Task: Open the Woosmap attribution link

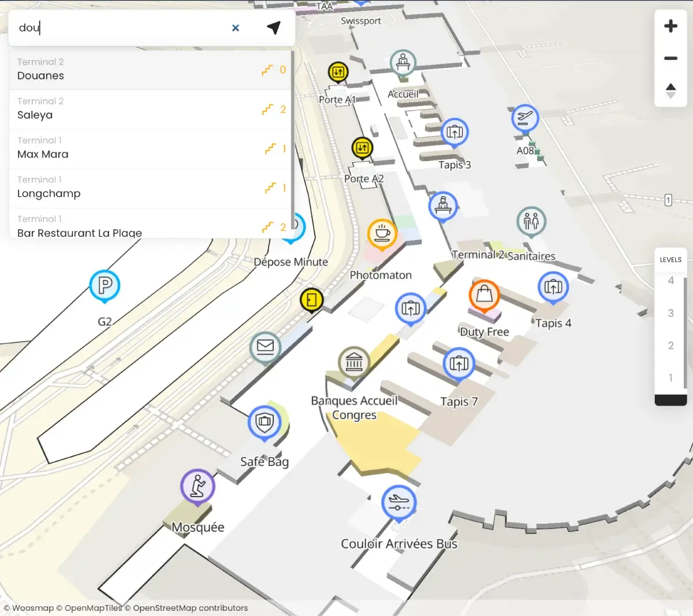Action: tap(29, 608)
